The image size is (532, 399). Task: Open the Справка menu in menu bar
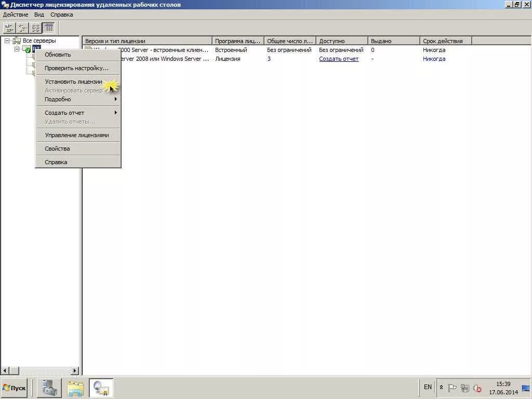pos(62,15)
